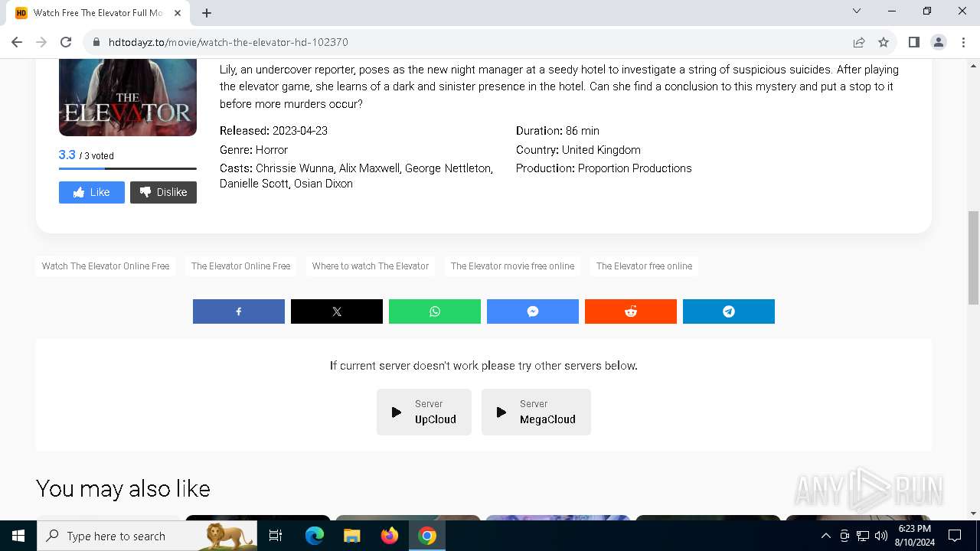Open the United Kingdom country link

pyautogui.click(x=601, y=150)
